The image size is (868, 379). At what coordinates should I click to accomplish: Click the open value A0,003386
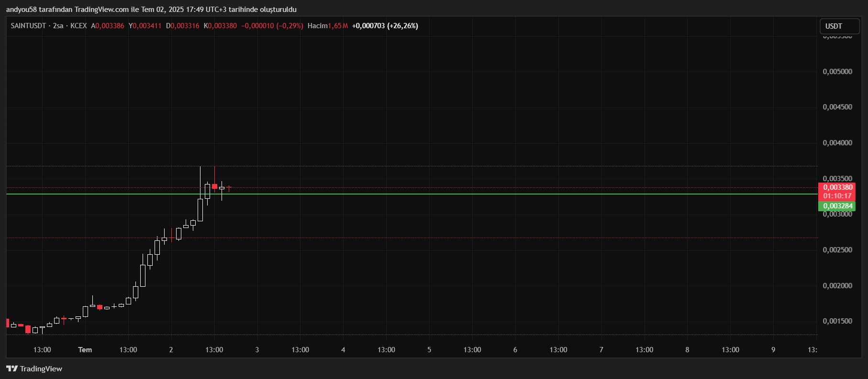pos(108,26)
